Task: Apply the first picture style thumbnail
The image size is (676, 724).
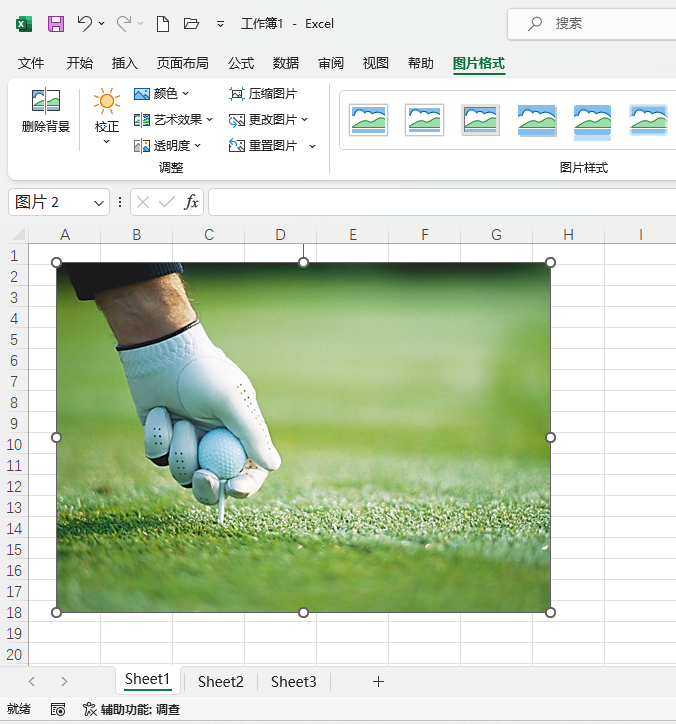Action: [x=368, y=120]
